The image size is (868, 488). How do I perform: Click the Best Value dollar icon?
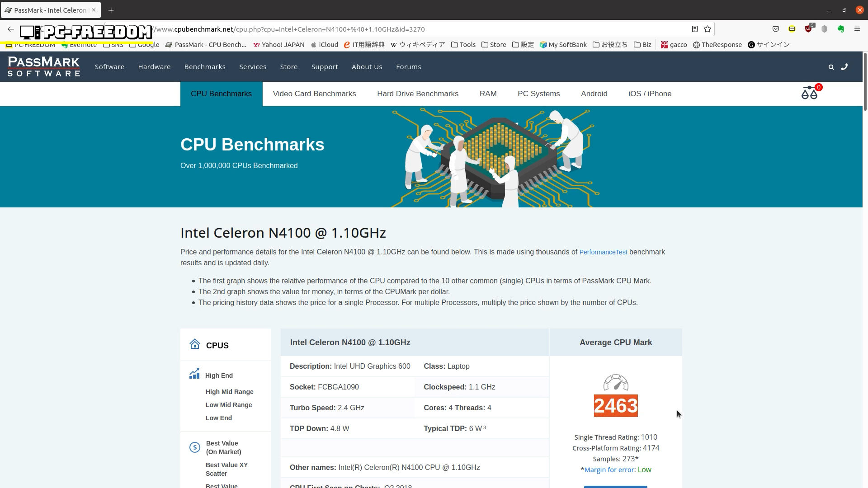point(195,447)
